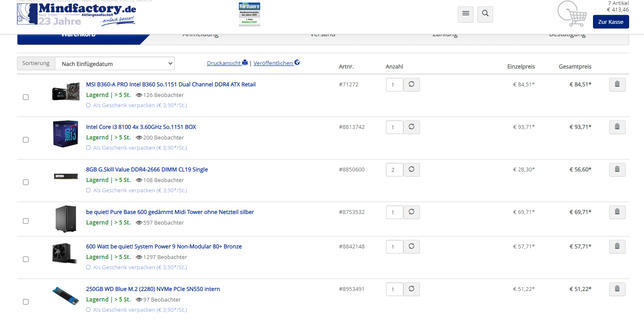Viewport: 644px width, 319px height.
Task: Delete Intel Core i3 8100 from cart
Action: tap(617, 127)
